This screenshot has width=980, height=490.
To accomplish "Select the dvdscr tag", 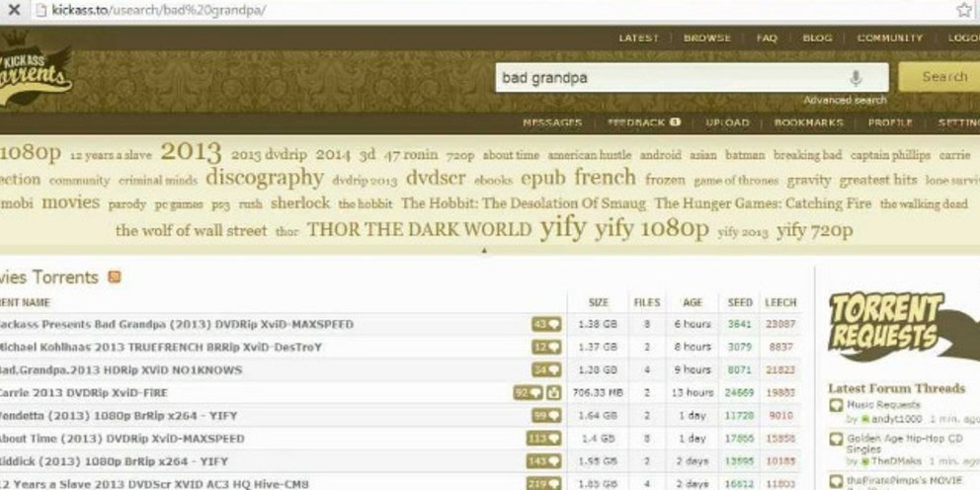I will point(436,178).
